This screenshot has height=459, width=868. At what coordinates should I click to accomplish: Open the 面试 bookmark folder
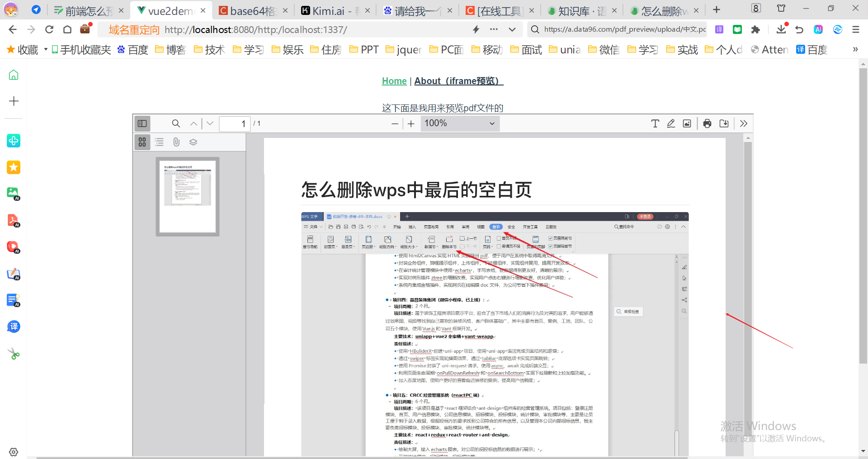coord(526,50)
